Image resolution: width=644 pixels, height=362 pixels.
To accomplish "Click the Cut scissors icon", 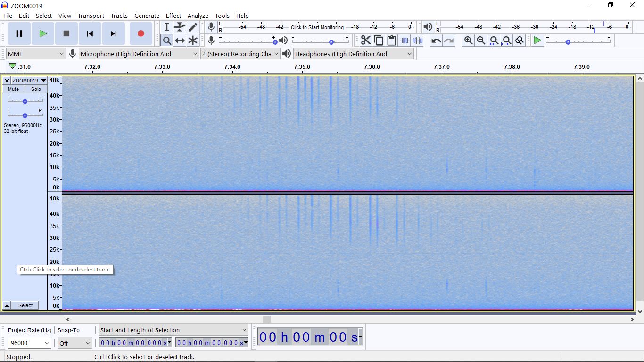I will [x=366, y=41].
